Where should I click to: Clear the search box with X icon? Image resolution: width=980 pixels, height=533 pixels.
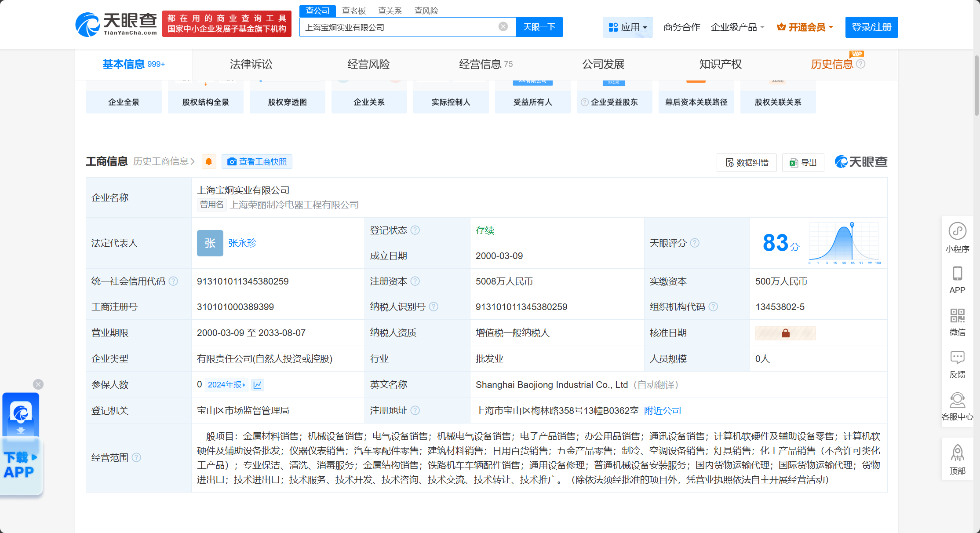pos(503,27)
